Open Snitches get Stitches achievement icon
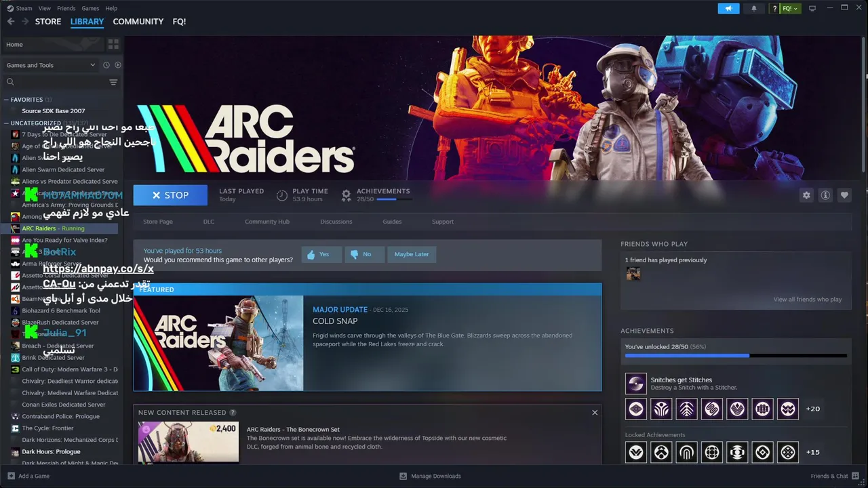This screenshot has height=488, width=868. [636, 384]
